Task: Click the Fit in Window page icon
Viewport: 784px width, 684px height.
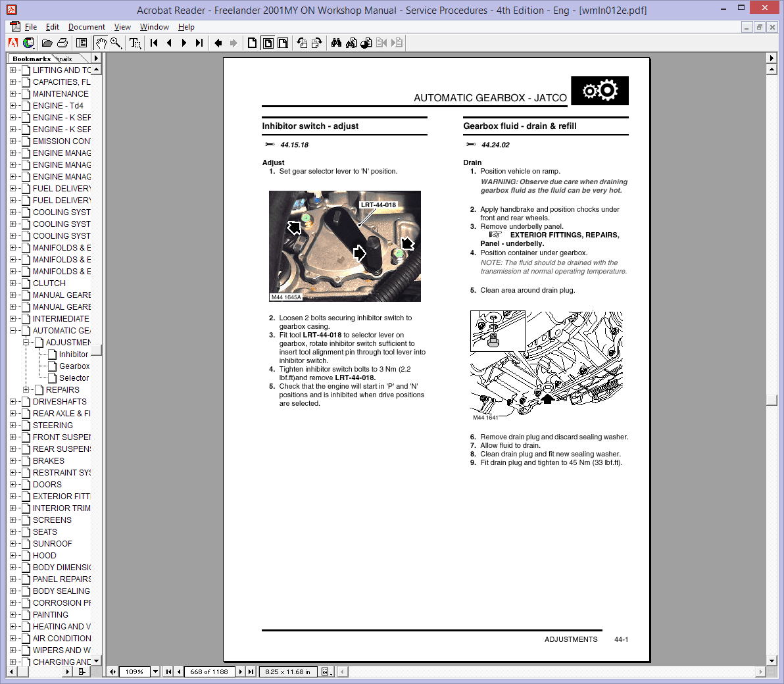Action: coord(268,43)
